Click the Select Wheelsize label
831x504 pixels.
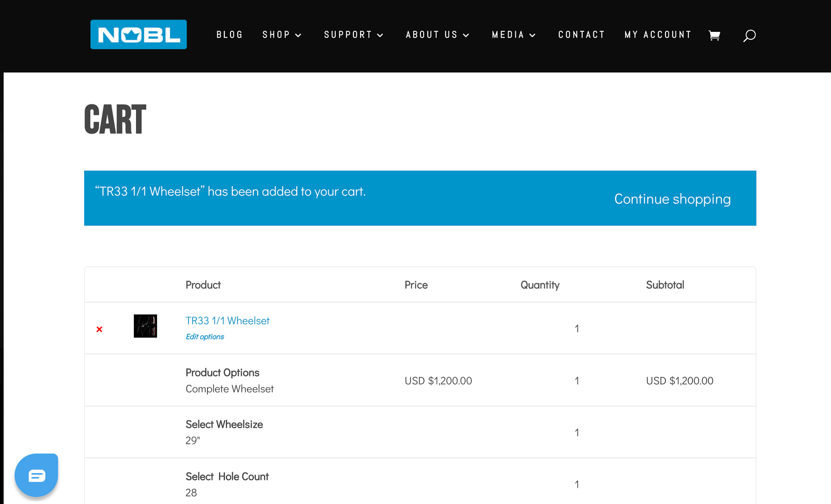pyautogui.click(x=224, y=424)
